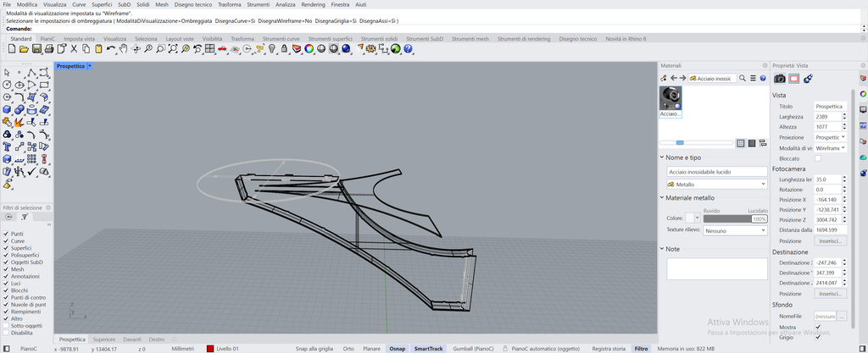Click the Inserisci button under Fotocamera
Image resolution: width=868 pixels, height=353 pixels.
[x=830, y=241]
